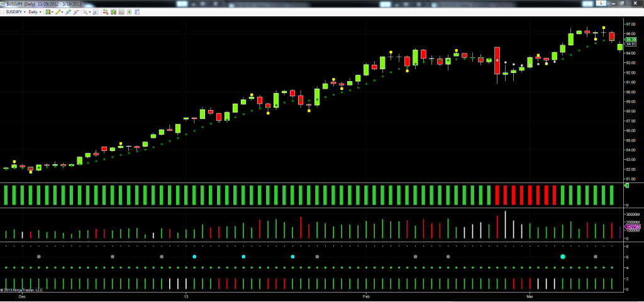The width and height of the screenshot is (644, 302).
Task: Click the 97.00 price axis label
Action: [630, 24]
